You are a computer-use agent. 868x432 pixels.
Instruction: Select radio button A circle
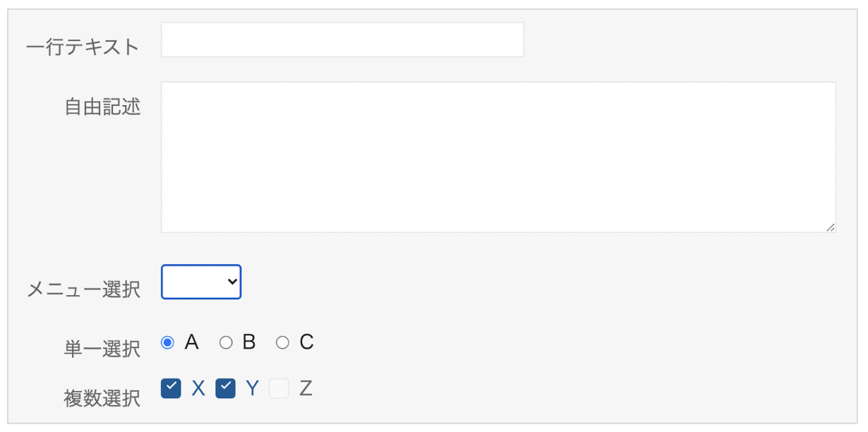[167, 343]
